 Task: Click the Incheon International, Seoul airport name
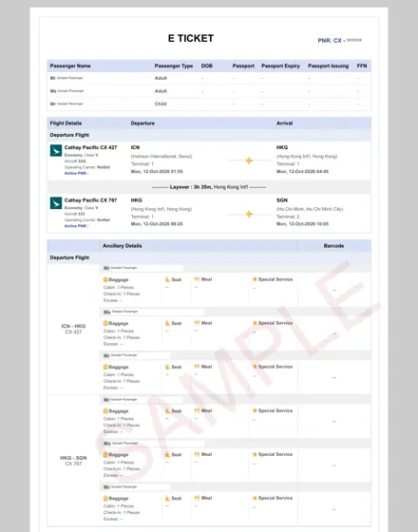(x=161, y=157)
